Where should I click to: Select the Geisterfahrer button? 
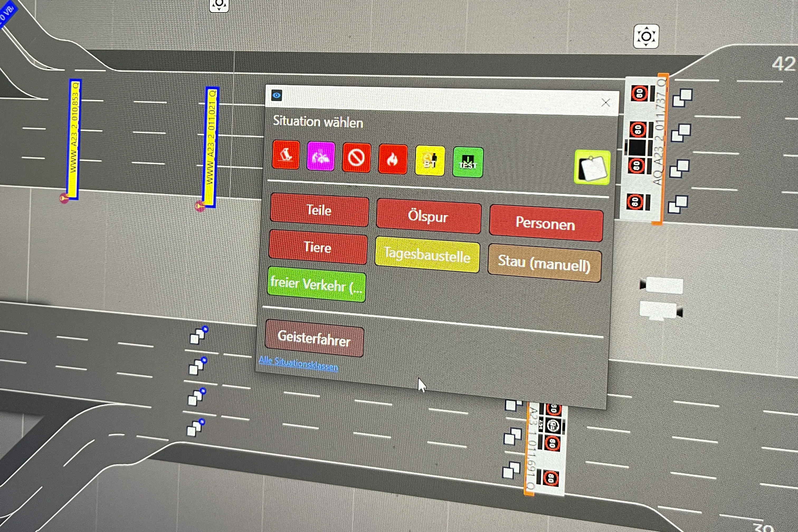314,338
